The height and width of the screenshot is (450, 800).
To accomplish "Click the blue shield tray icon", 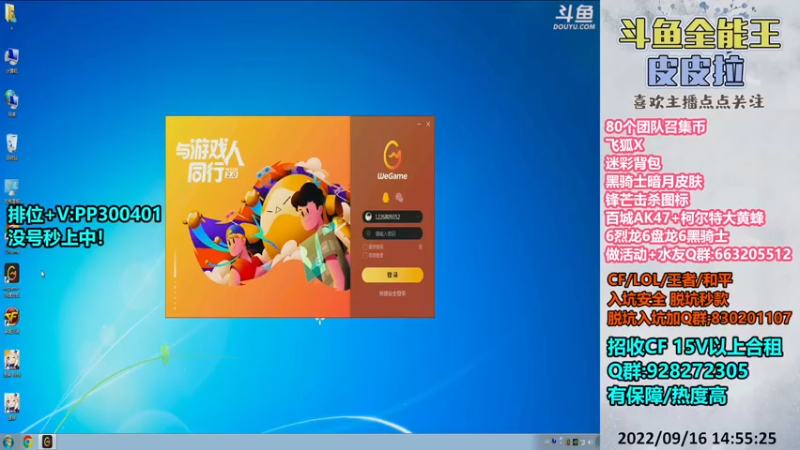I will (x=554, y=441).
